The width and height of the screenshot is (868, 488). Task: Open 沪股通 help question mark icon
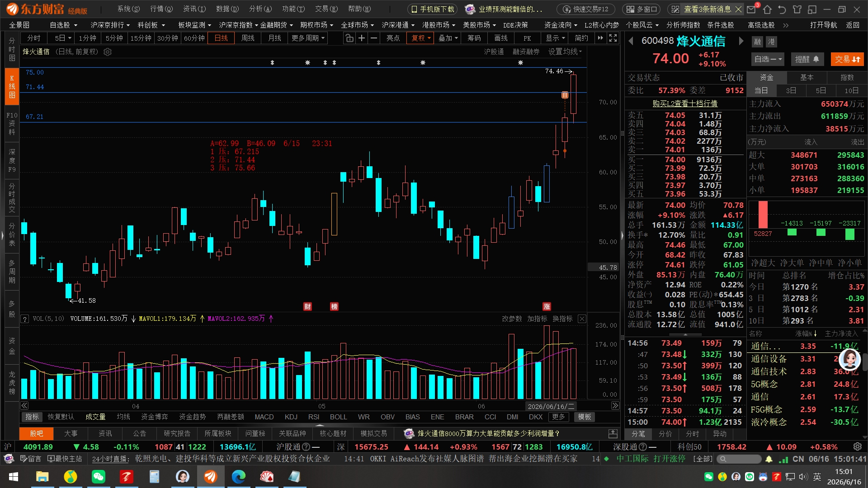tap(306, 447)
